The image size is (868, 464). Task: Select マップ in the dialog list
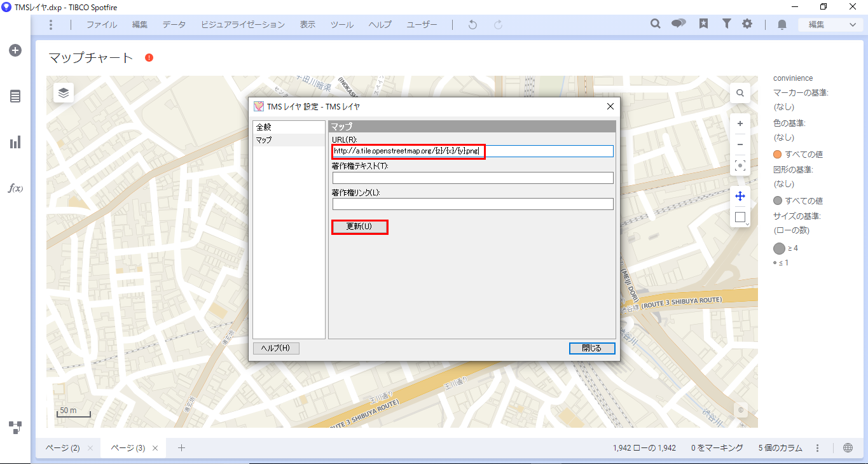[x=289, y=139]
